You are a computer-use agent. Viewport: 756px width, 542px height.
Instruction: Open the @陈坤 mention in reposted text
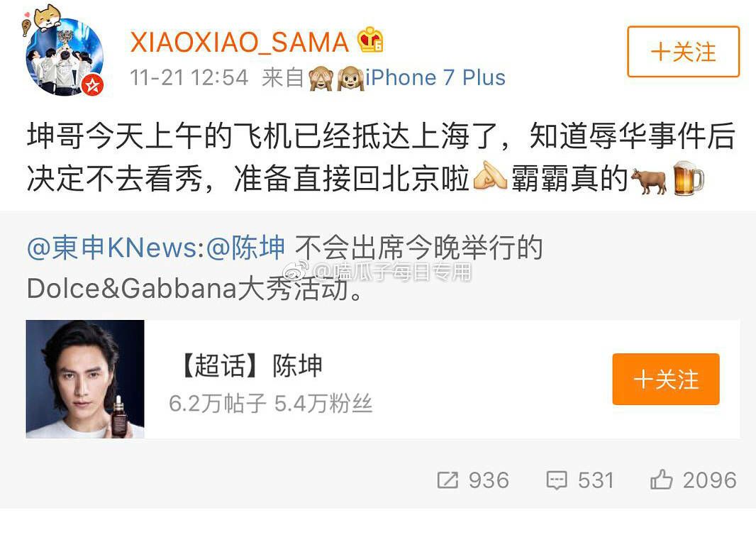pyautogui.click(x=246, y=248)
